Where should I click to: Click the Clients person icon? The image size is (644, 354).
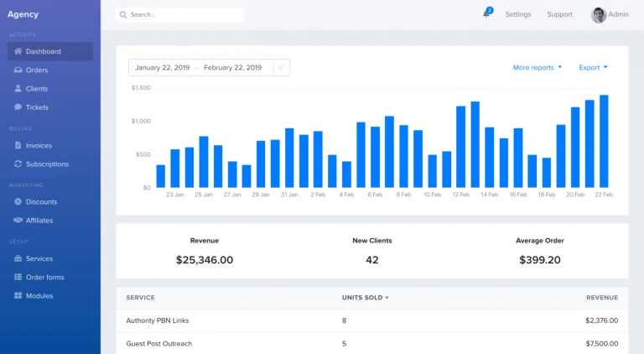click(x=18, y=88)
